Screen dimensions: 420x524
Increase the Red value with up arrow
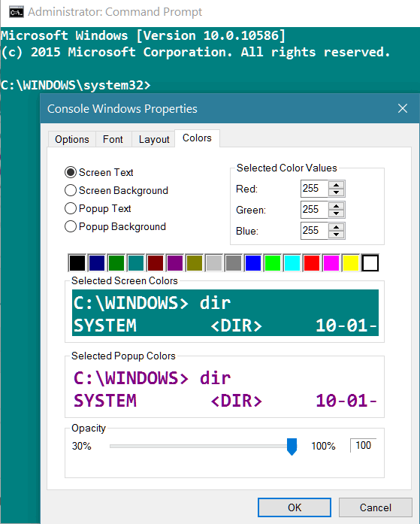tap(336, 185)
